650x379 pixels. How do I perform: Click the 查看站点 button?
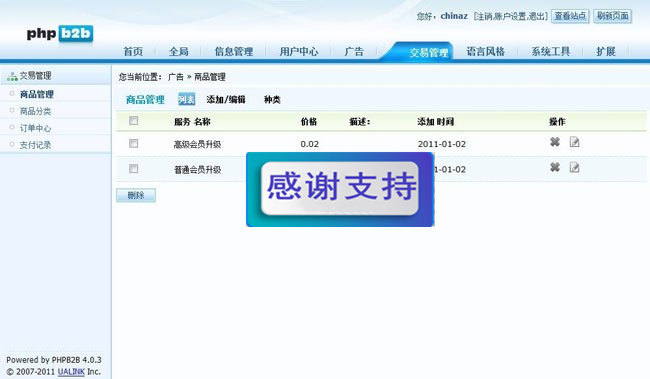[570, 16]
